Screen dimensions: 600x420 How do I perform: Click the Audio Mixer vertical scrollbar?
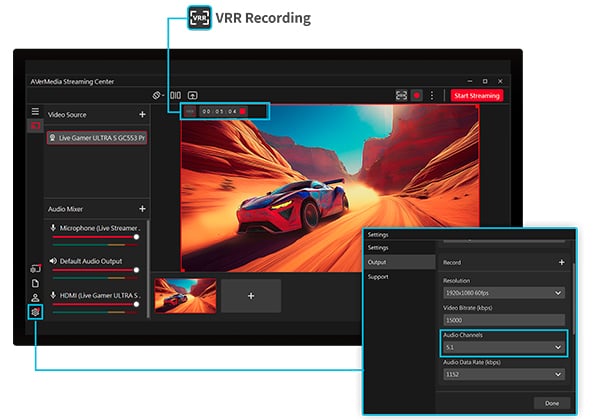tap(148, 268)
